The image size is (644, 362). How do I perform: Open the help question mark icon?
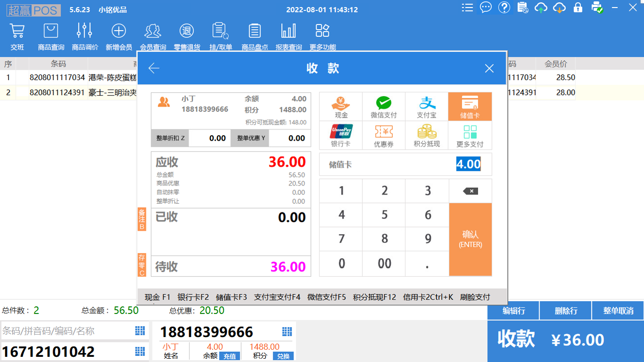coord(504,8)
